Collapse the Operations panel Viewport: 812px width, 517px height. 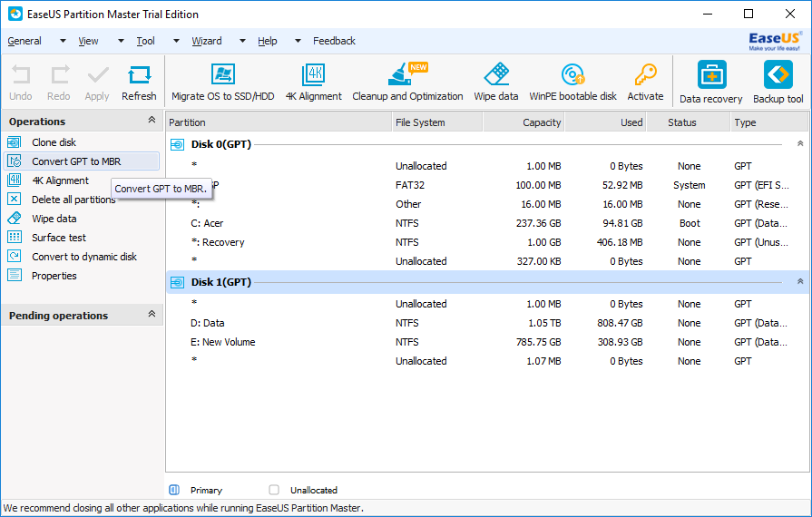[152, 121]
